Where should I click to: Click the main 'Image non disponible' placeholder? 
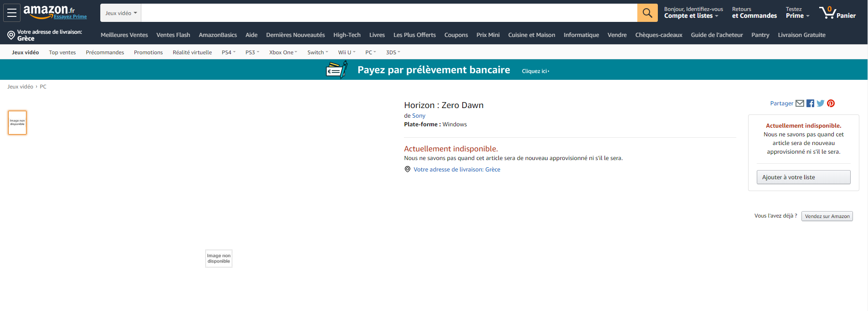point(219,259)
